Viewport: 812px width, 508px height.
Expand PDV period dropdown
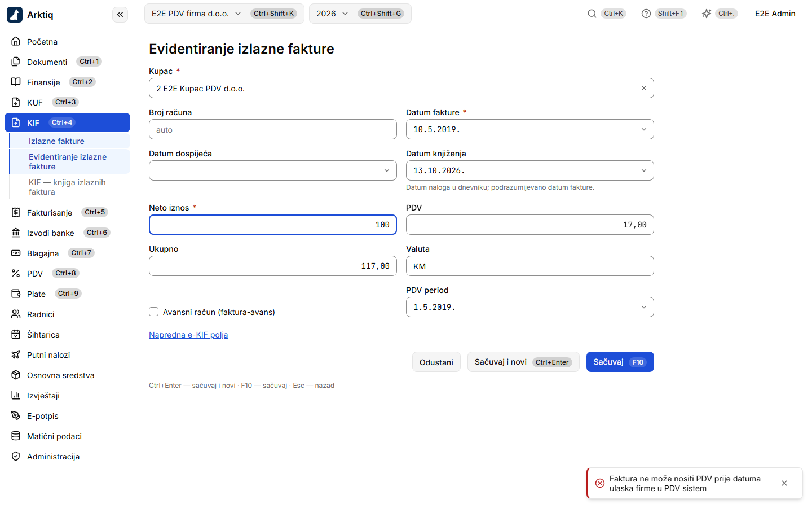(644, 307)
